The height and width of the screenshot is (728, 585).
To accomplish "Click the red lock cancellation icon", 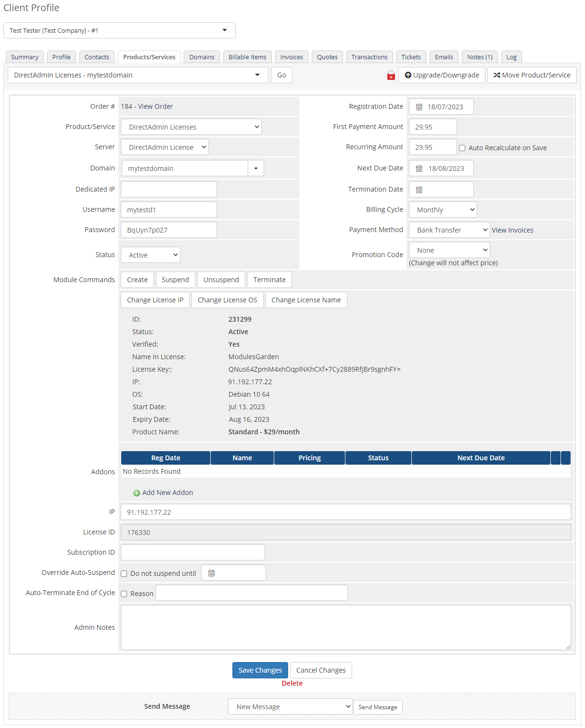I will coord(391,75).
